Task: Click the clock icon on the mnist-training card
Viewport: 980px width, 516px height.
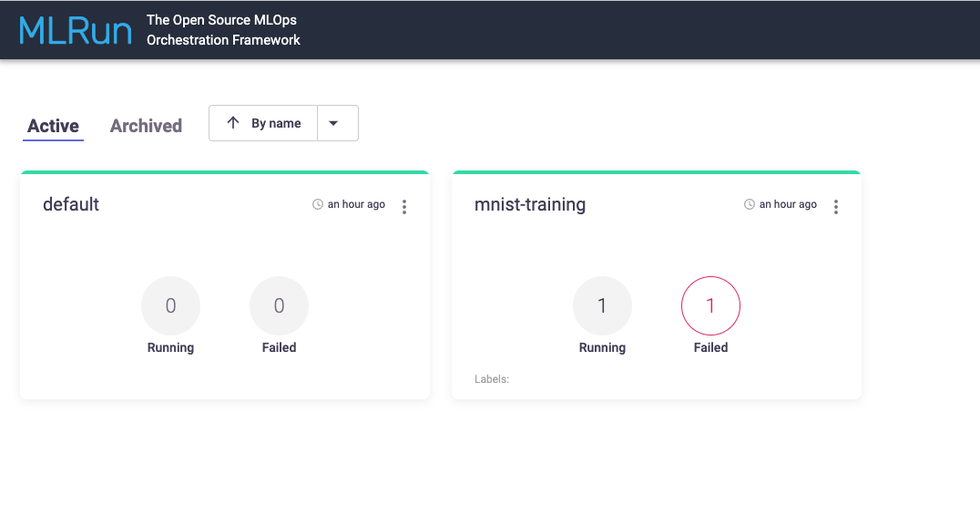Action: point(750,205)
